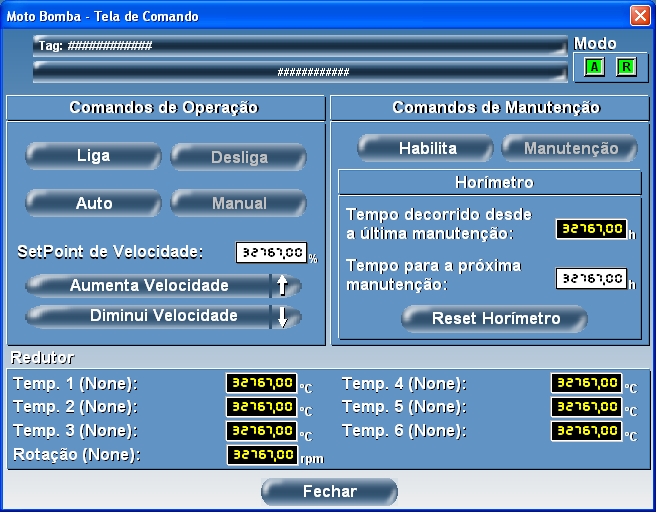657x513 pixels.
Task: Select the Rotação rpm value display
Action: pos(262,455)
